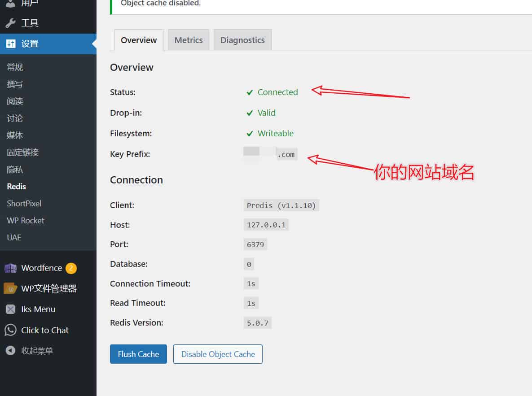Click the Click to Chat WhatsApp icon
Viewport: 532px width, 396px height.
10,331
